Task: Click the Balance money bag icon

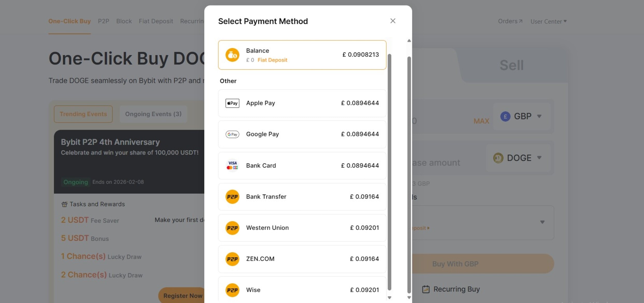Action: pyautogui.click(x=232, y=55)
